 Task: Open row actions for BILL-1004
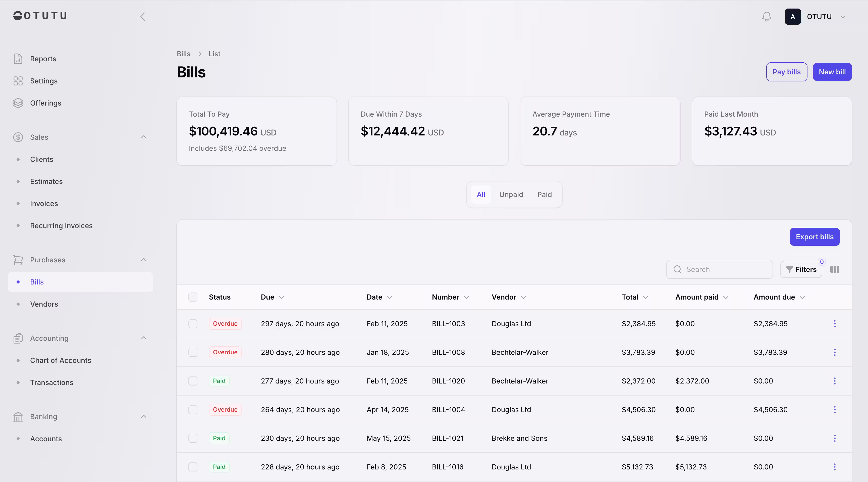(x=835, y=410)
